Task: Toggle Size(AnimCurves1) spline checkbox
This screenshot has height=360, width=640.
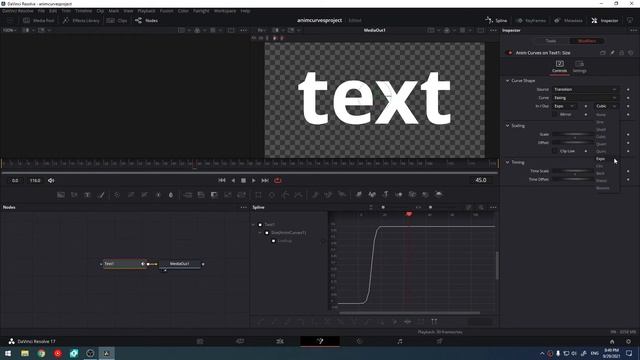Action: tap(267, 233)
